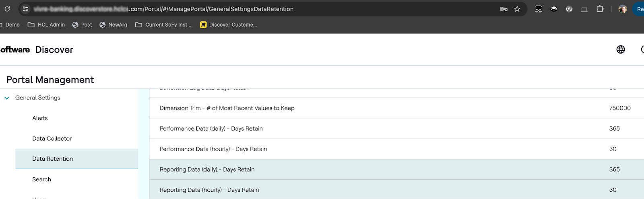Screen dimensions: 644x199
Task: Collapse the General Settings tree section
Action: (x=7, y=98)
